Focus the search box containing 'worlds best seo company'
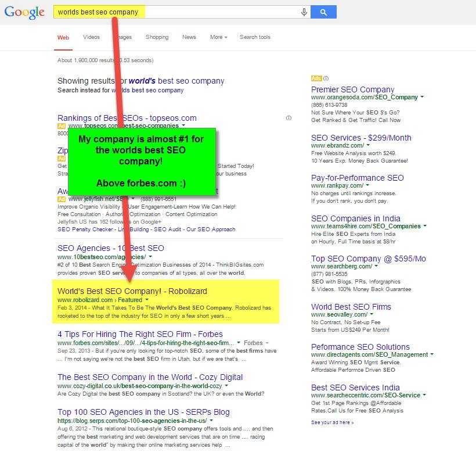 (x=182, y=12)
